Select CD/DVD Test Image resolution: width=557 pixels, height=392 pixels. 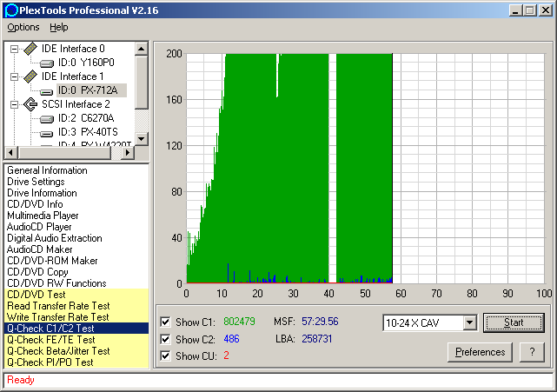click(76, 295)
